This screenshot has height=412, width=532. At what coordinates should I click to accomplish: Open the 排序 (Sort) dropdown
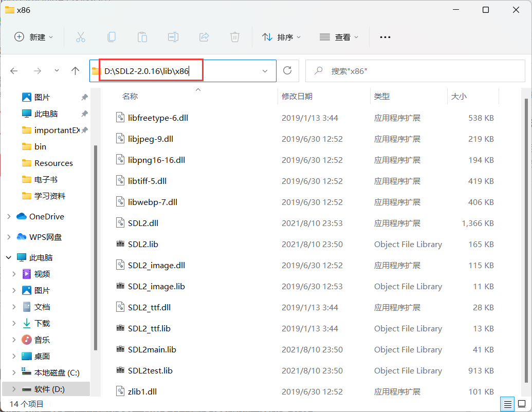[x=281, y=37]
